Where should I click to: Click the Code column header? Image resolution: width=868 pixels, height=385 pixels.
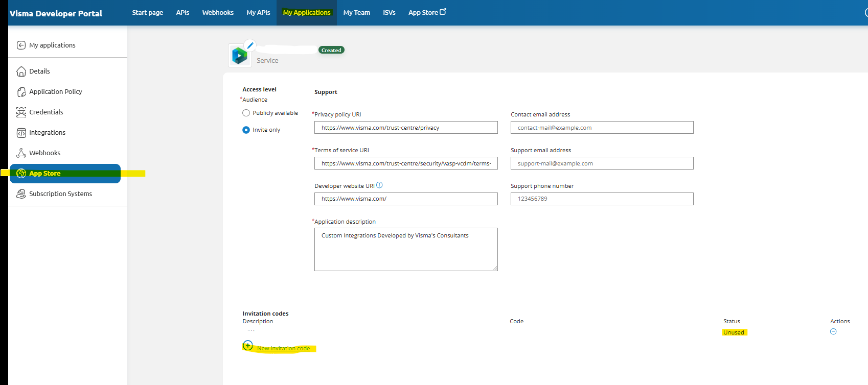[x=516, y=321]
